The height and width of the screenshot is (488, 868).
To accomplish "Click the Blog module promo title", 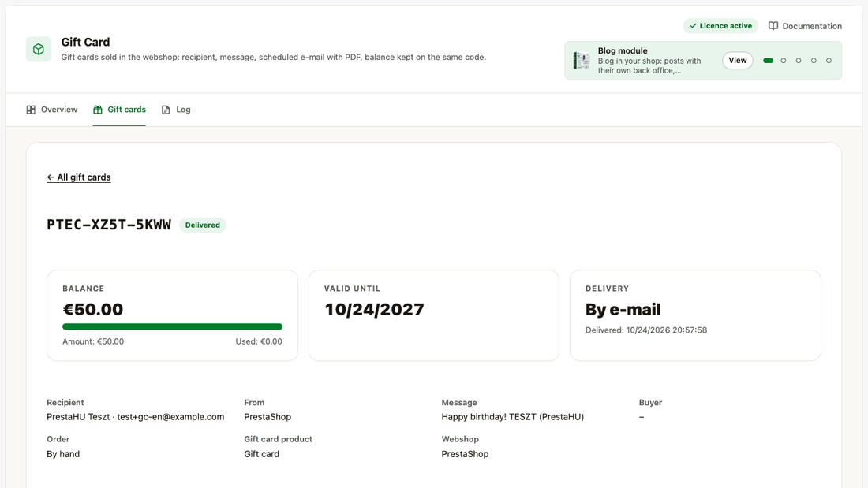I will pyautogui.click(x=623, y=50).
